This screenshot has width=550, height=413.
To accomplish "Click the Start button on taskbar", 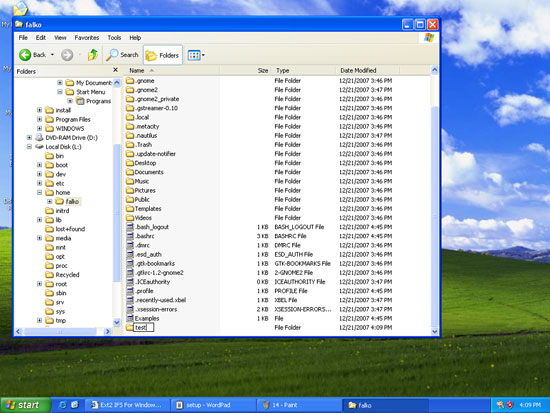I will (x=25, y=405).
